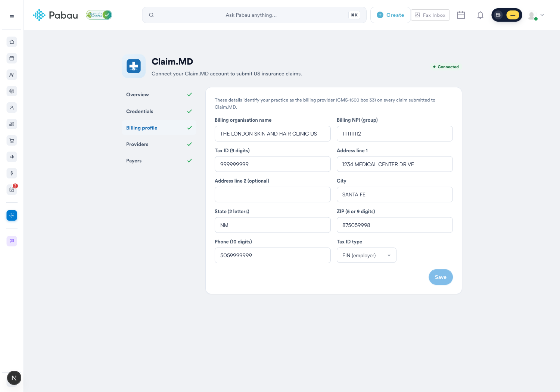Edit the State field showing NM
The height and width of the screenshot is (392, 560).
[x=273, y=225]
